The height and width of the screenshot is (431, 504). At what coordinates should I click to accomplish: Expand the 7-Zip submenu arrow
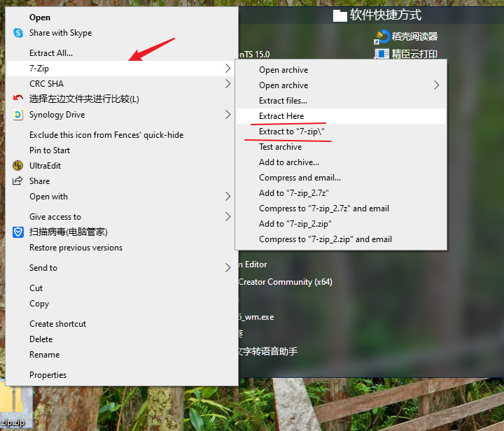[228, 69]
